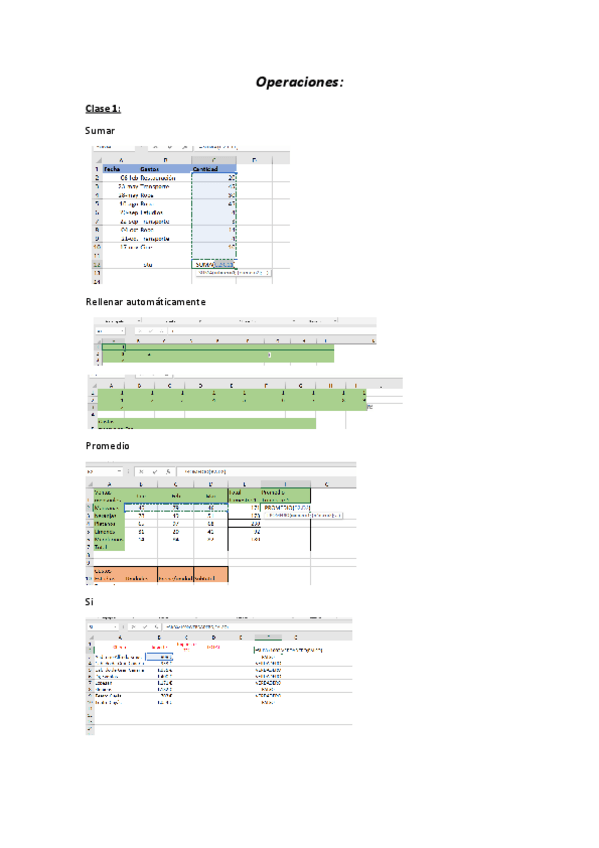
Task: Click the autofill options icon beside the green rows
Action: tap(370, 407)
